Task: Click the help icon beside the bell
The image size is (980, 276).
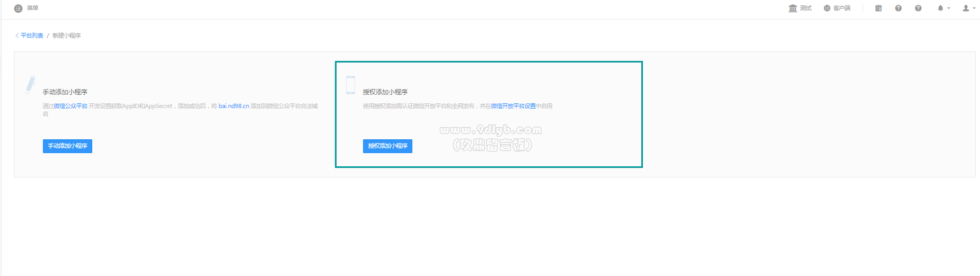Action: coord(918,8)
